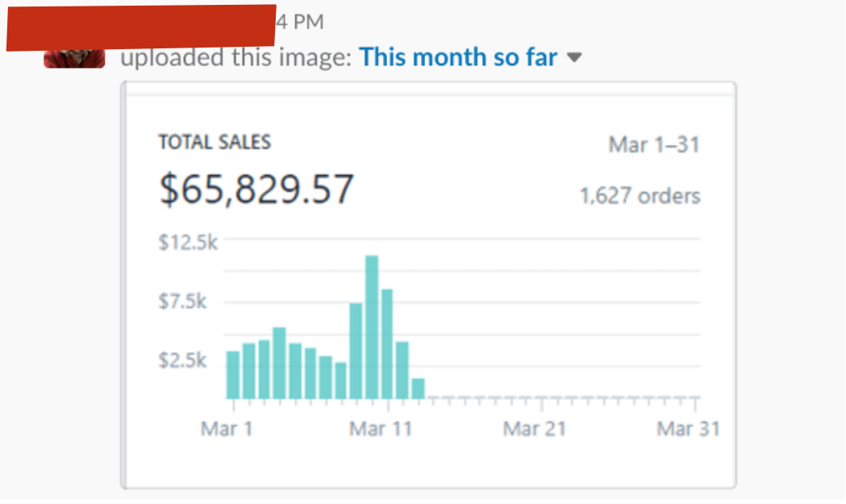Click the 'Mar 1' x-axis label
Image resolution: width=846 pixels, height=504 pixels.
pyautogui.click(x=227, y=428)
